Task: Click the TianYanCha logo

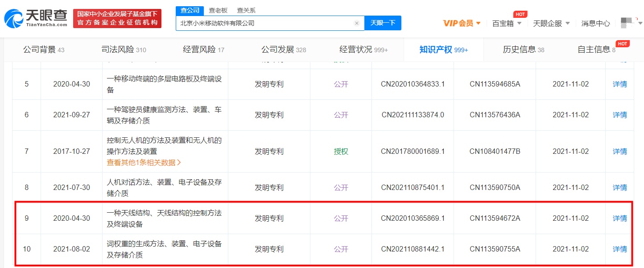Action: click(36, 18)
